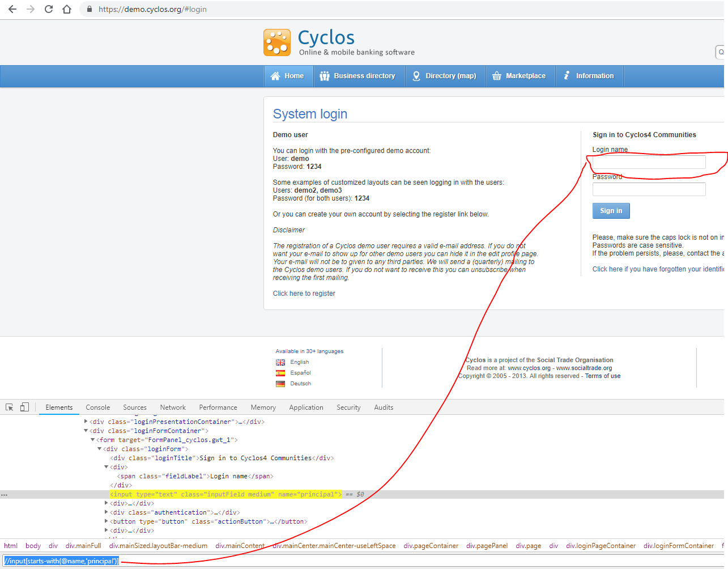
Task: Switch to DevTools Sources tab
Action: [x=135, y=407]
